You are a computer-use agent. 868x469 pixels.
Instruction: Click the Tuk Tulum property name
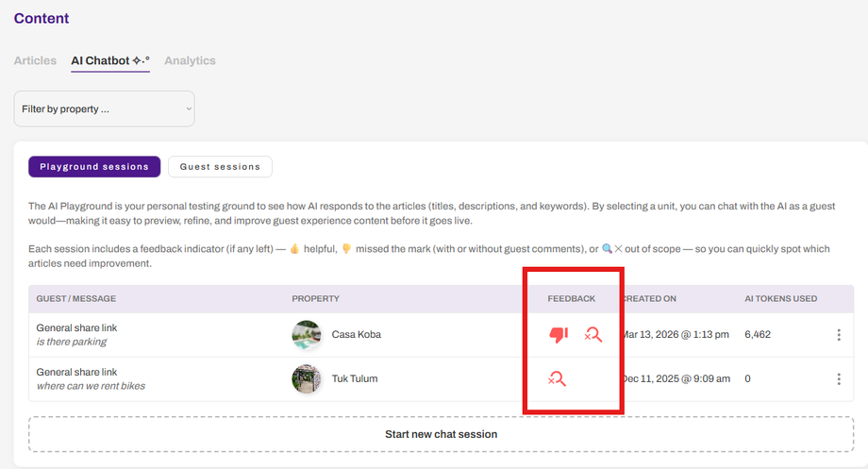357,379
